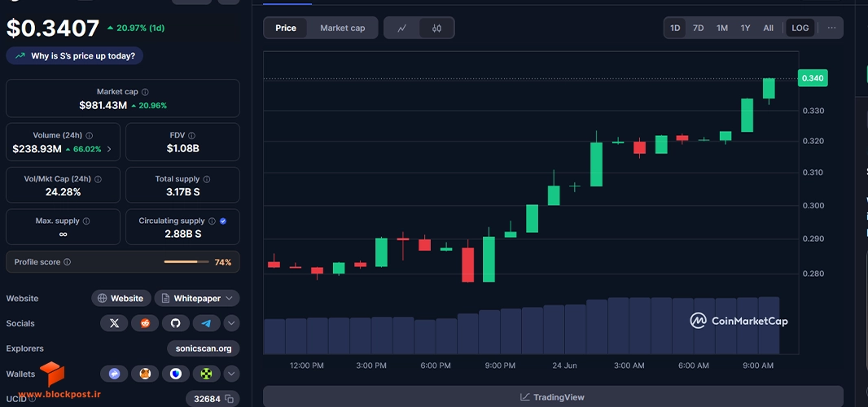Viewport: 868px width, 407px height.
Task: Open the Reddit social icon
Action: coord(145,323)
